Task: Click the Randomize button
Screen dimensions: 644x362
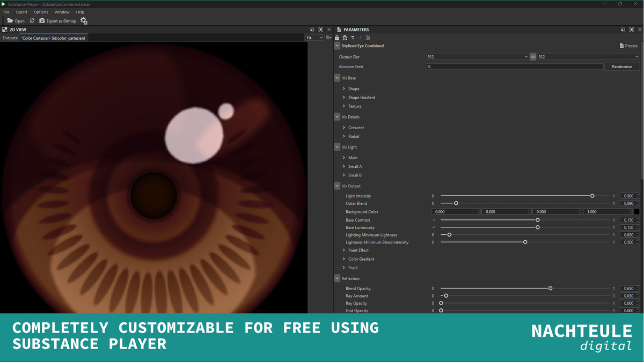Action: [622, 67]
